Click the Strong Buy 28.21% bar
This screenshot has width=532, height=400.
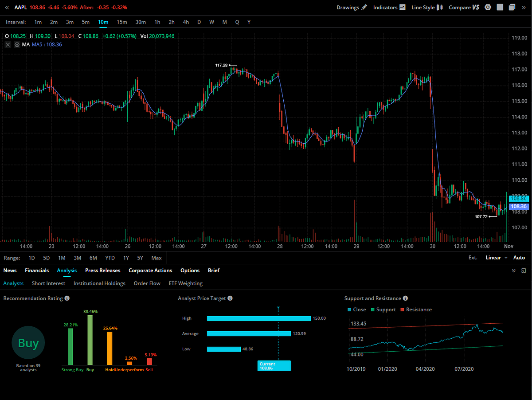tap(70, 347)
